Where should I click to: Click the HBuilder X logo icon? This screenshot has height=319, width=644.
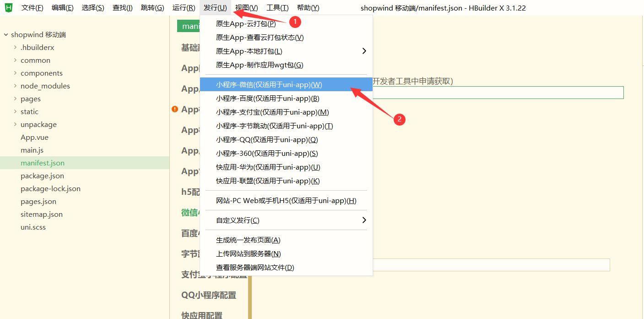click(x=8, y=7)
